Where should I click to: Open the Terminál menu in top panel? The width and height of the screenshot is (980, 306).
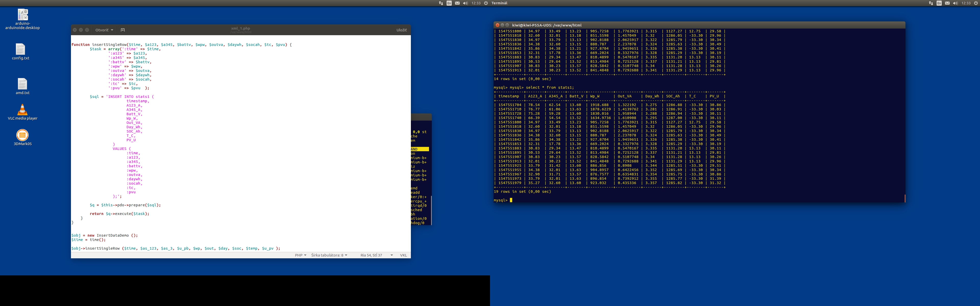(x=499, y=3)
